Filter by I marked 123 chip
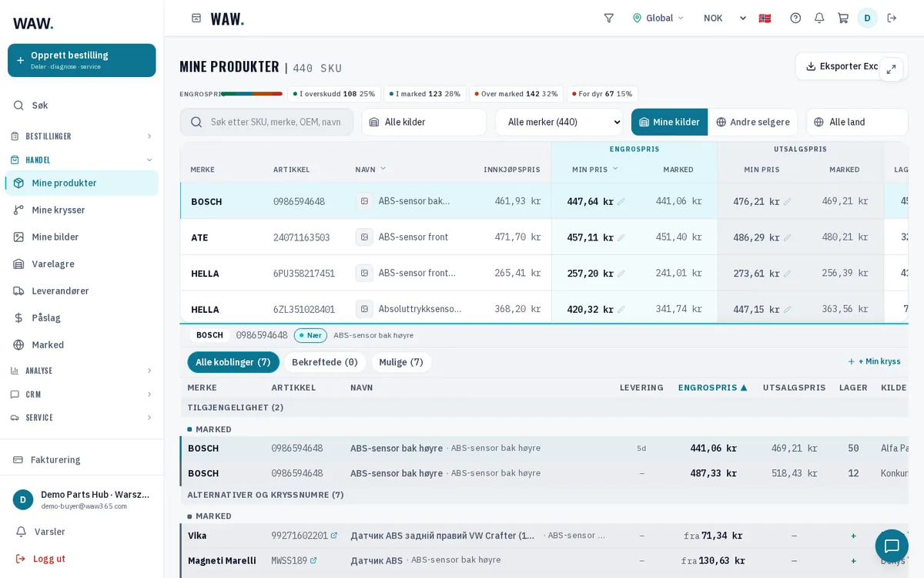 [x=425, y=94]
